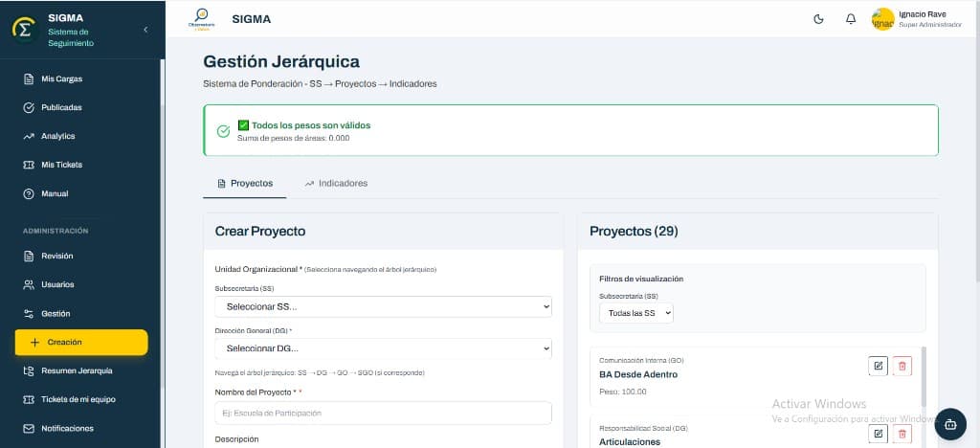Click the Gestión Jerárquica page heading
Screen dimensions: 980x448
(281, 62)
